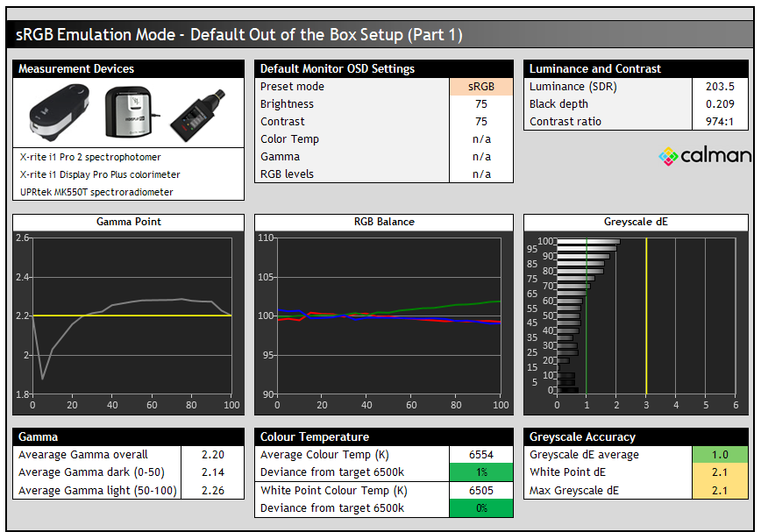Screen dimensions: 761x532
Task: Click the UPRtek MK550T spectroradiometer text label
Action: click(x=96, y=192)
